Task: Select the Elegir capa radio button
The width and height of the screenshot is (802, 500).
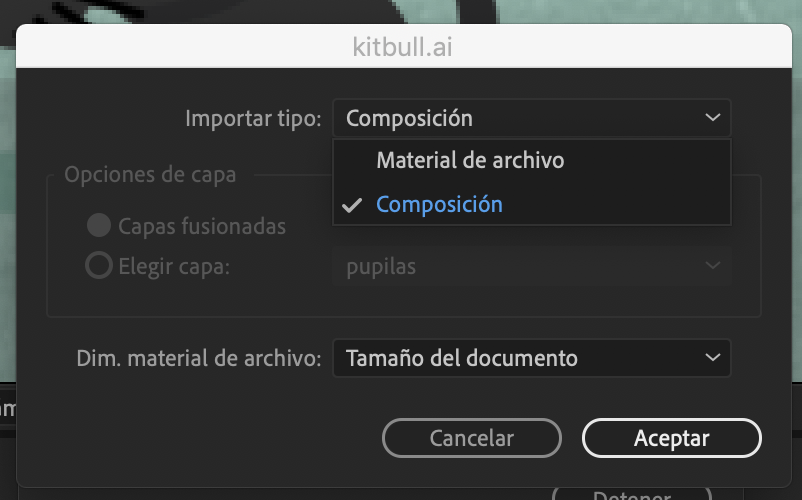Action: click(99, 265)
